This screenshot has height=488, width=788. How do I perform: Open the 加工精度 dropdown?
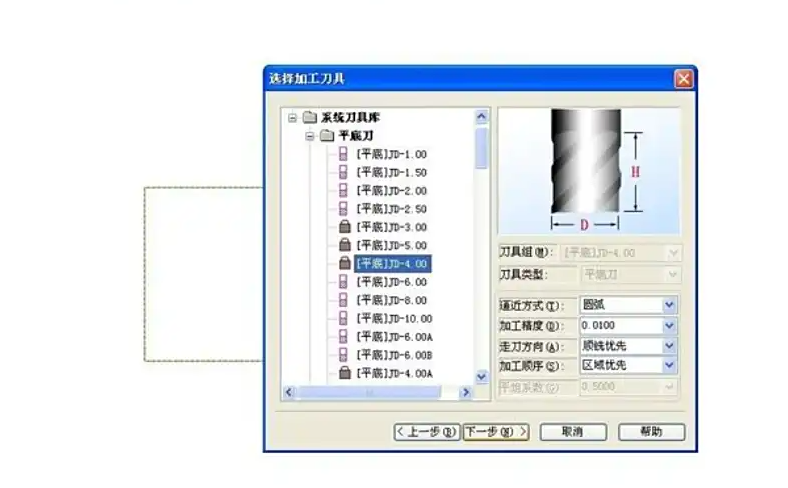[x=669, y=325]
